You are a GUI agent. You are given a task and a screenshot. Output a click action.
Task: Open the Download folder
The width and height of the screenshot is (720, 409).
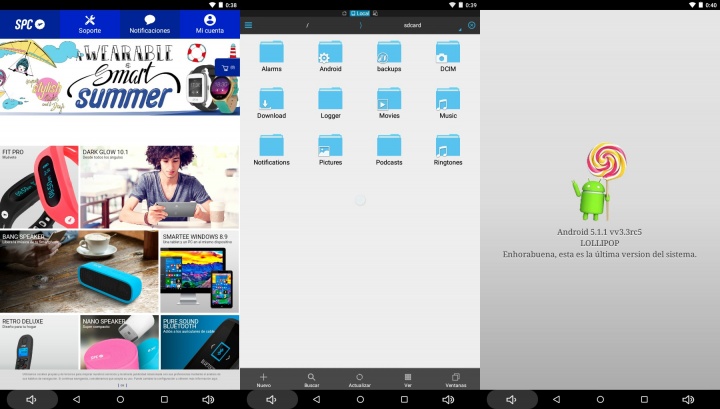271,103
